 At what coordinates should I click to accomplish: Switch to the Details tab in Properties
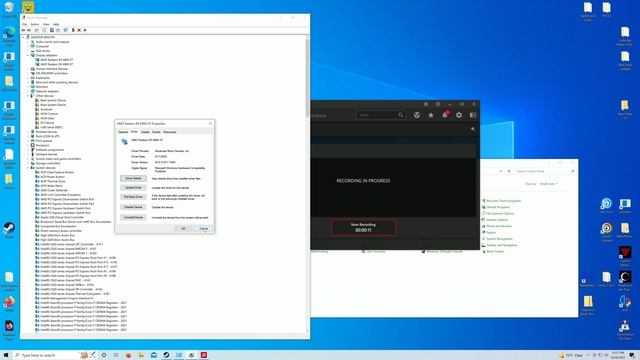[145, 132]
